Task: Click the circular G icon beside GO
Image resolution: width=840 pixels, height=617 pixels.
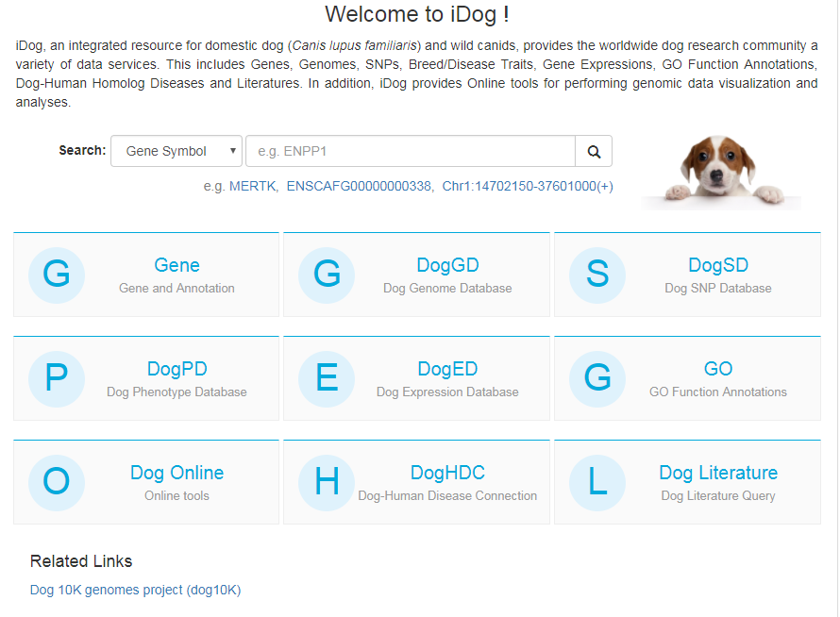Action: pos(597,378)
